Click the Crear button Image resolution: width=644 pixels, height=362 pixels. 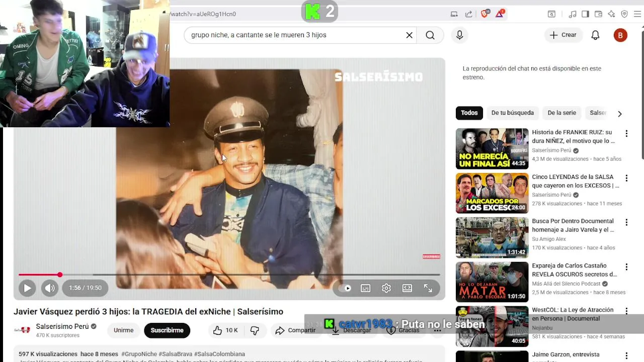tap(563, 35)
